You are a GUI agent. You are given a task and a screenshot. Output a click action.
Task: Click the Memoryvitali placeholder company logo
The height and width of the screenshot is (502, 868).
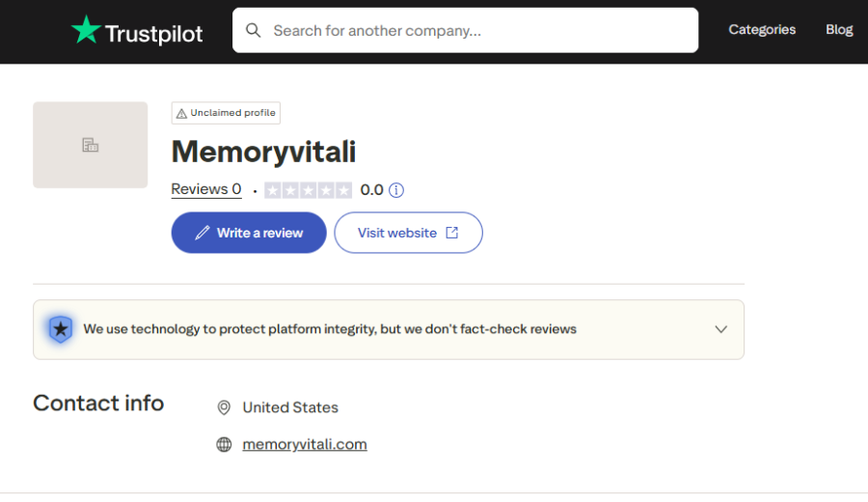pyautogui.click(x=90, y=145)
